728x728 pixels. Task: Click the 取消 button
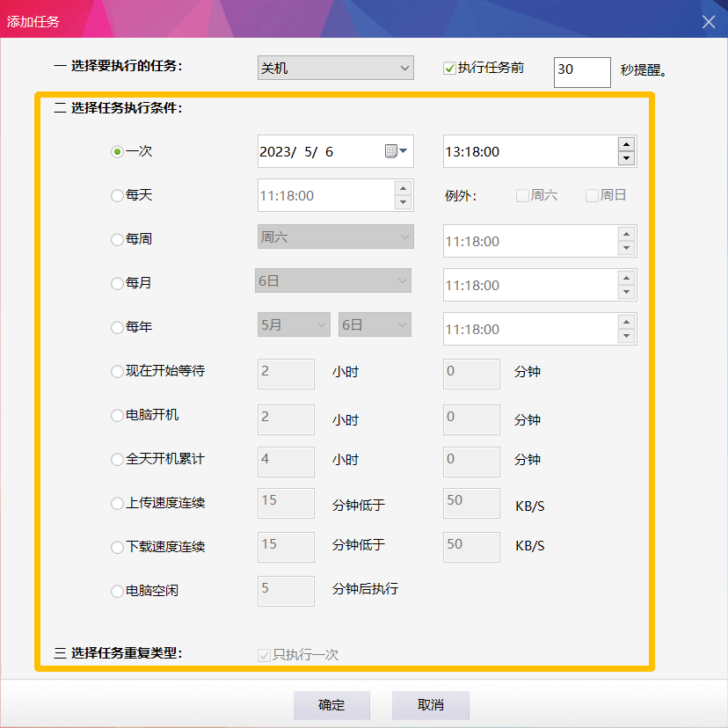click(431, 705)
